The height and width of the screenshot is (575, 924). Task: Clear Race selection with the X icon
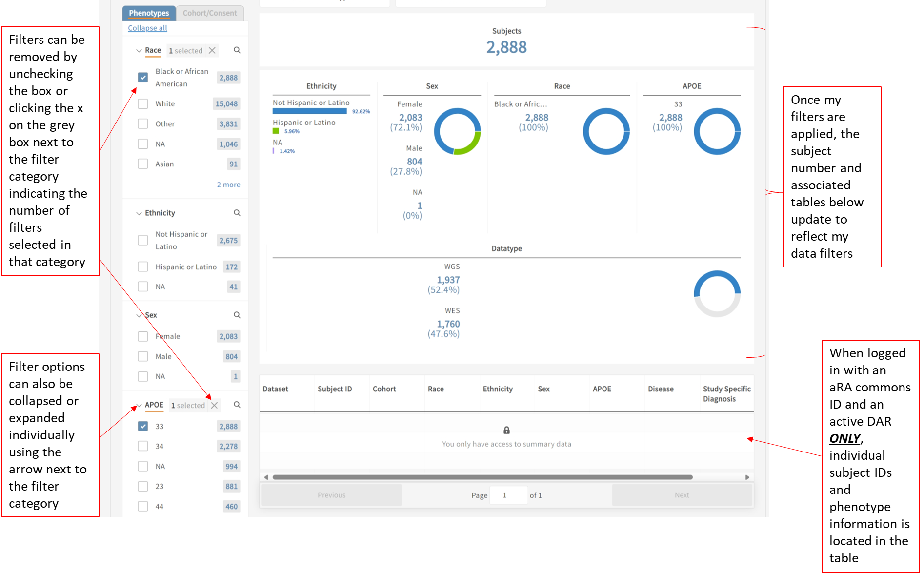pyautogui.click(x=212, y=50)
